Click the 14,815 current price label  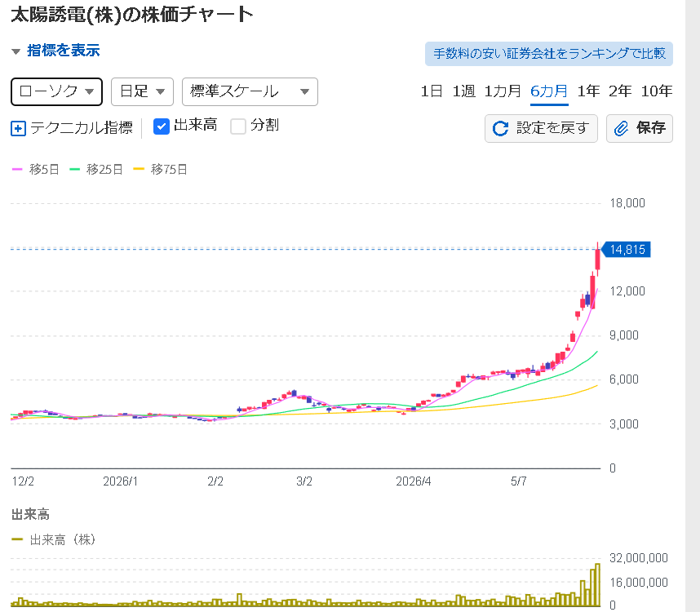(626, 249)
